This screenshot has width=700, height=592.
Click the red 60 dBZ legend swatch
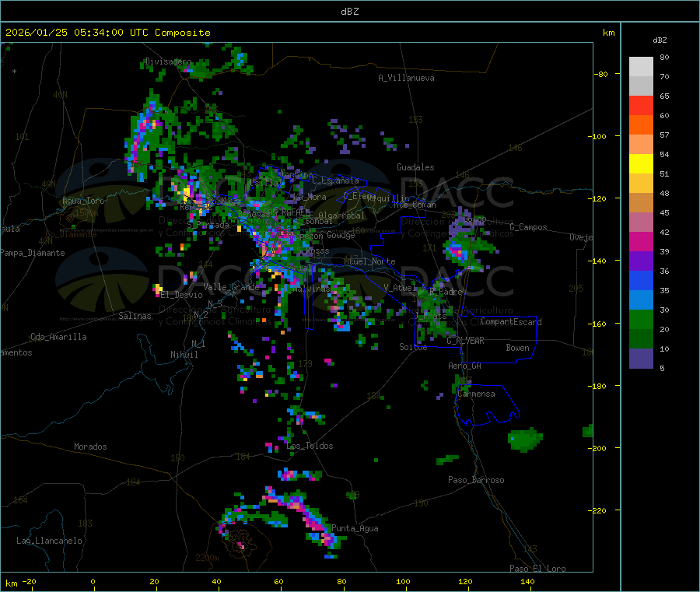641,105
